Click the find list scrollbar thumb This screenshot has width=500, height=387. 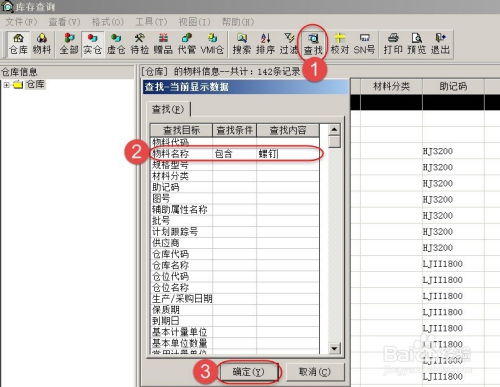tap(334, 141)
